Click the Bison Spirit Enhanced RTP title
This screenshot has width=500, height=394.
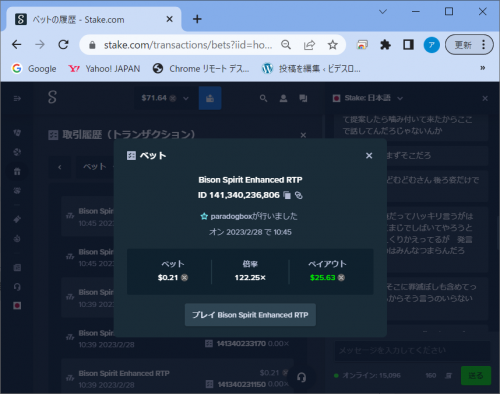250,180
